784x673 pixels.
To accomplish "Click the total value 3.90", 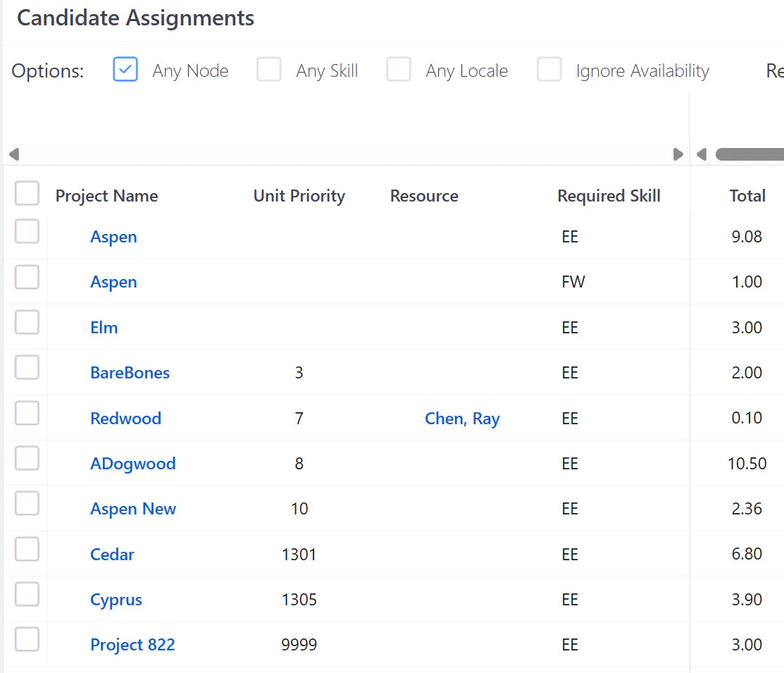I will 747,600.
